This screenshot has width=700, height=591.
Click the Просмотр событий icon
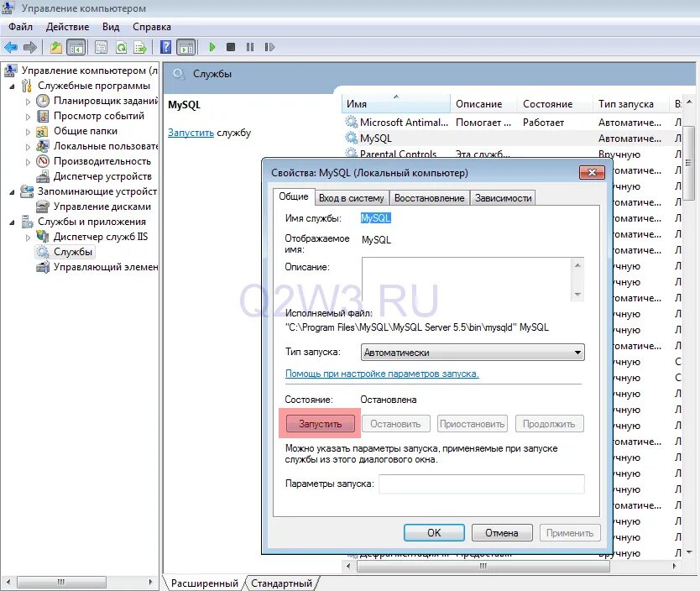pos(43,116)
